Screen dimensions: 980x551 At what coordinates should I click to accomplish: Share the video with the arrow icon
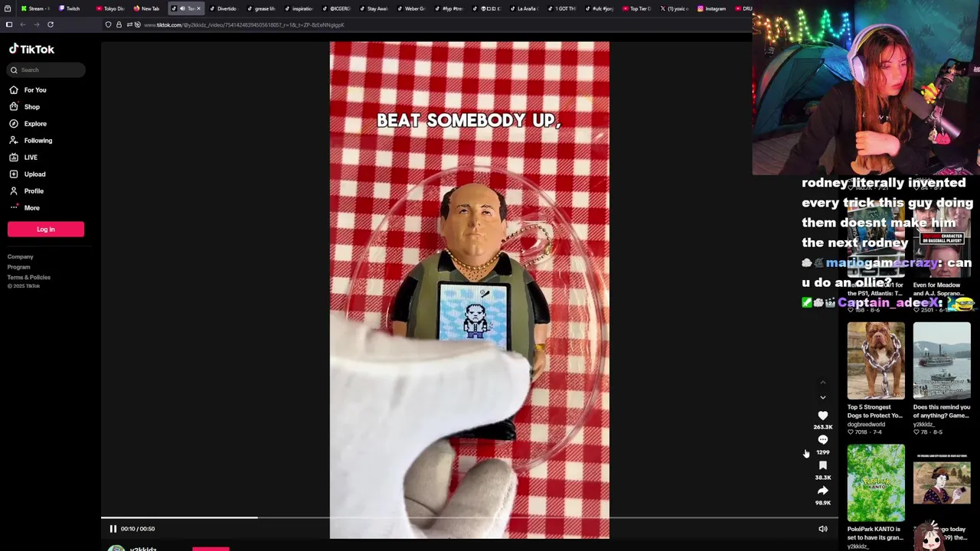pos(823,491)
